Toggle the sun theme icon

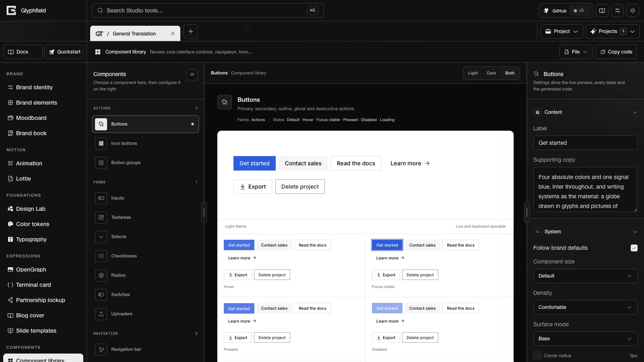coord(633,10)
